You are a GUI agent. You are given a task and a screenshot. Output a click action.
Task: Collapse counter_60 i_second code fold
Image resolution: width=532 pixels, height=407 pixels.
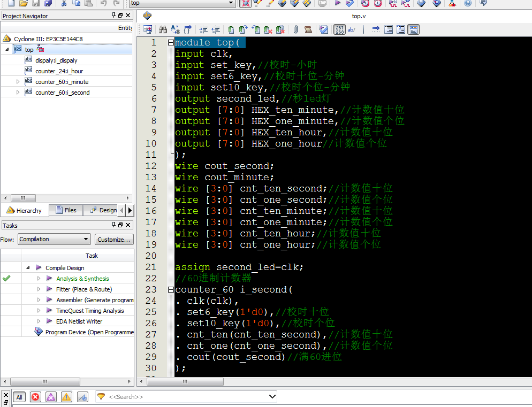pos(171,290)
